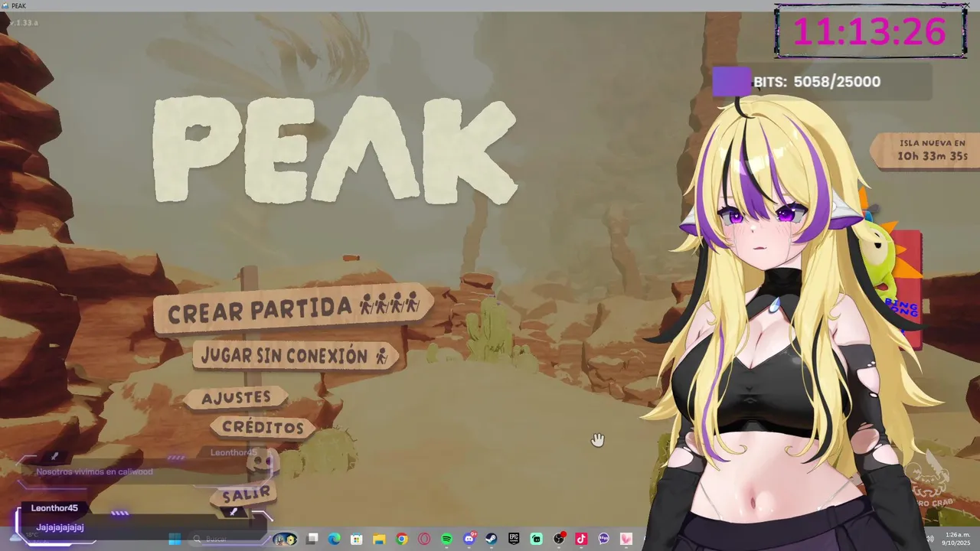Open File Explorer from taskbar

379,539
